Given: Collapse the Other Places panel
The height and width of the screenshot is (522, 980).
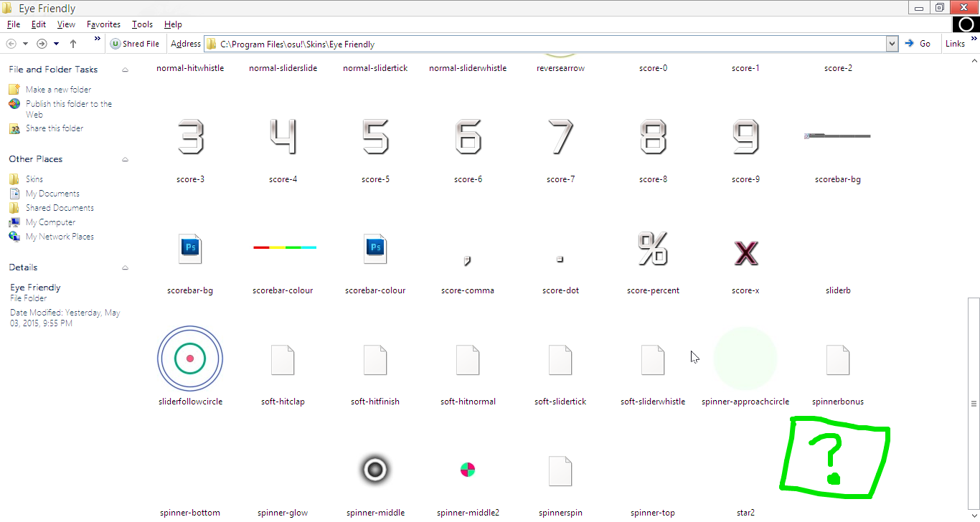Looking at the screenshot, I should coord(125,159).
